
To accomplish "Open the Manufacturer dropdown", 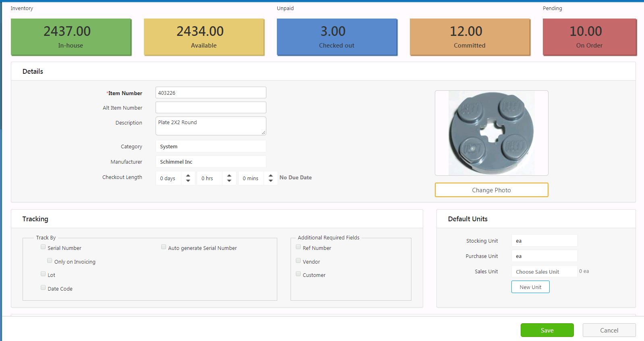I will coord(211,162).
